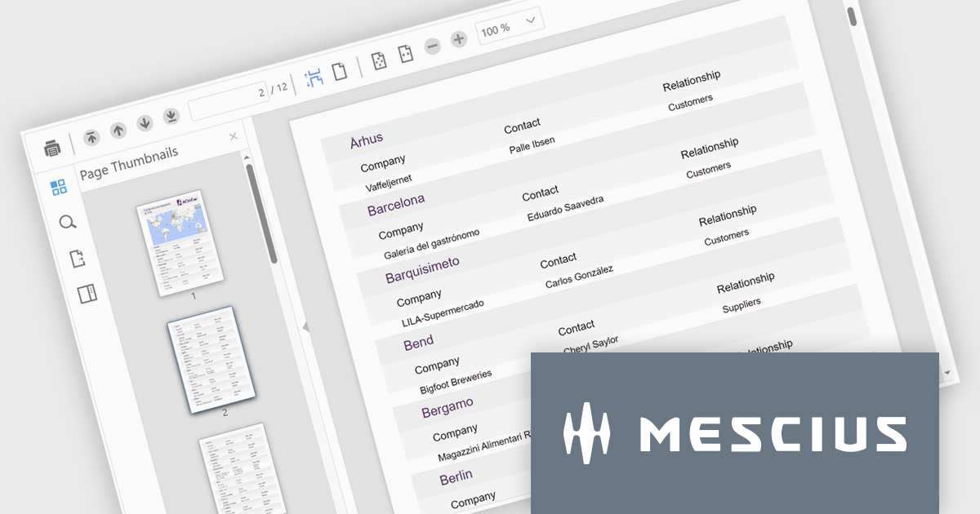Close the Page Thumbnails panel
This screenshot has width=980, height=514.
[x=234, y=136]
